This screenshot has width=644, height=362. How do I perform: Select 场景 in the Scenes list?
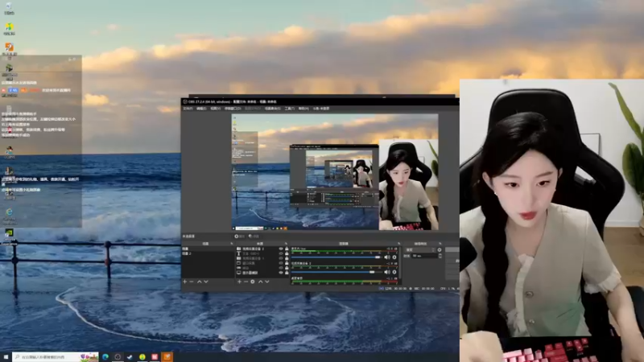click(x=208, y=249)
